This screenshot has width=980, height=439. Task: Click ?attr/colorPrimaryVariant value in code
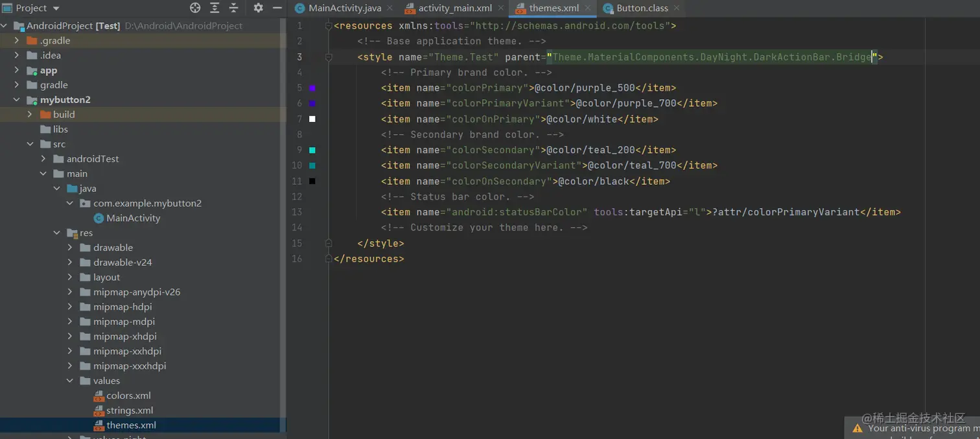[786, 212]
